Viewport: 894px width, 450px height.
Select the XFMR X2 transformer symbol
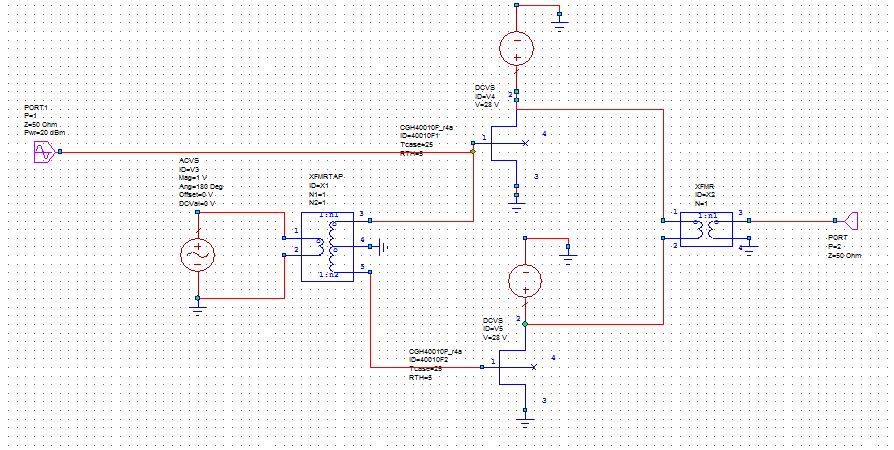(707, 229)
